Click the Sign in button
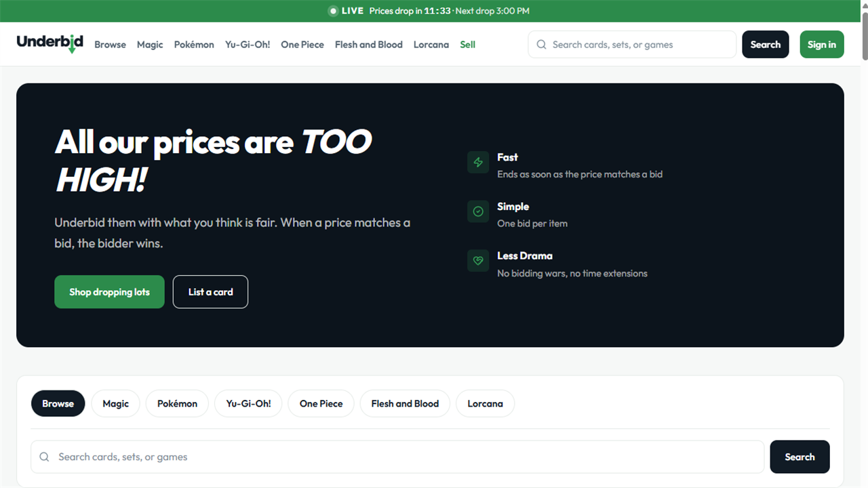Image resolution: width=868 pixels, height=488 pixels. coord(822,45)
